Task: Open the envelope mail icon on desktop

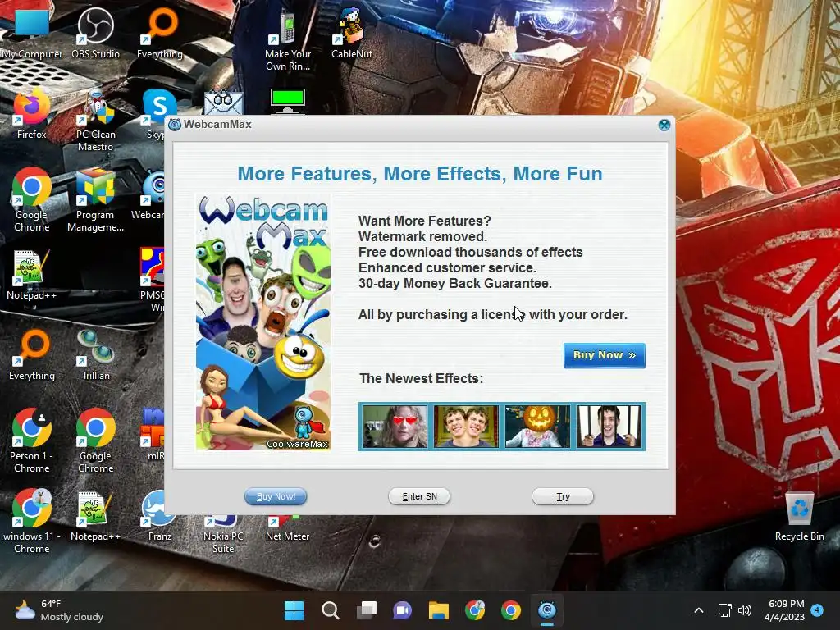Action: 223,102
